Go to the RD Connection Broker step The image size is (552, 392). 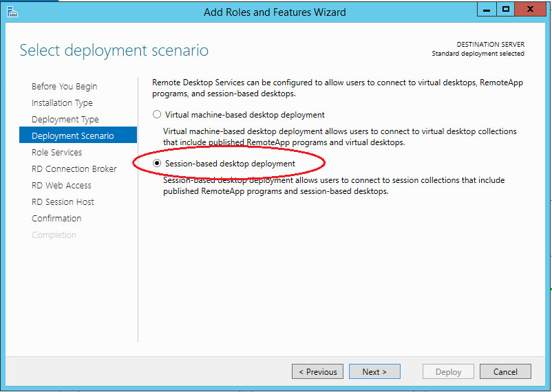[x=74, y=169]
